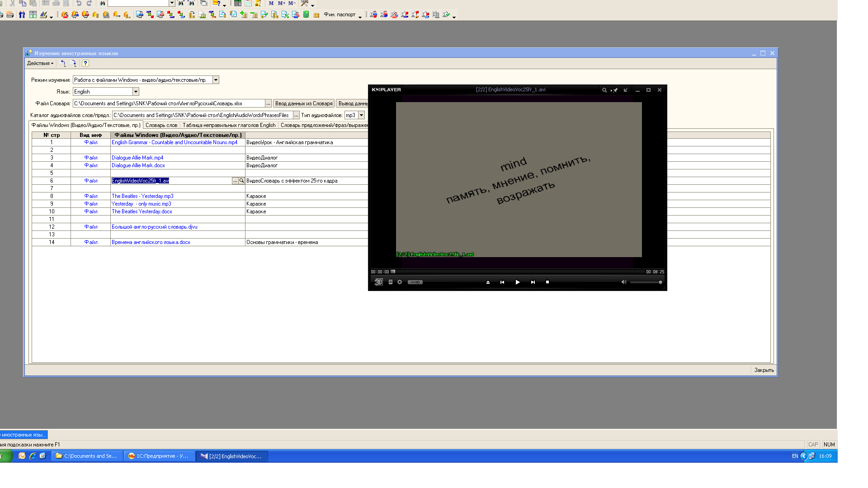Switch to the Словарь слов tab
This screenshot has height=488, width=868.
161,125
